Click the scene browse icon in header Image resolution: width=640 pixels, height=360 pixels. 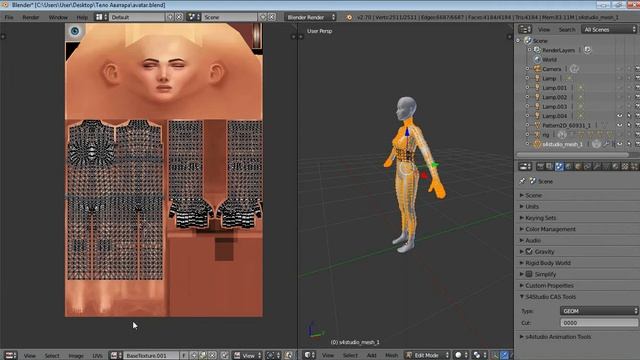click(194, 17)
